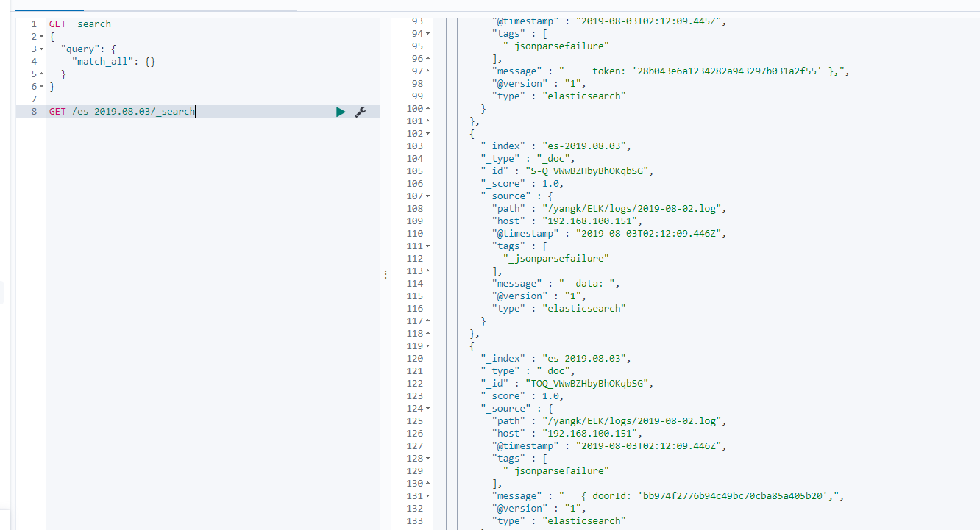Toggle fold marker at response line 118

[428, 333]
